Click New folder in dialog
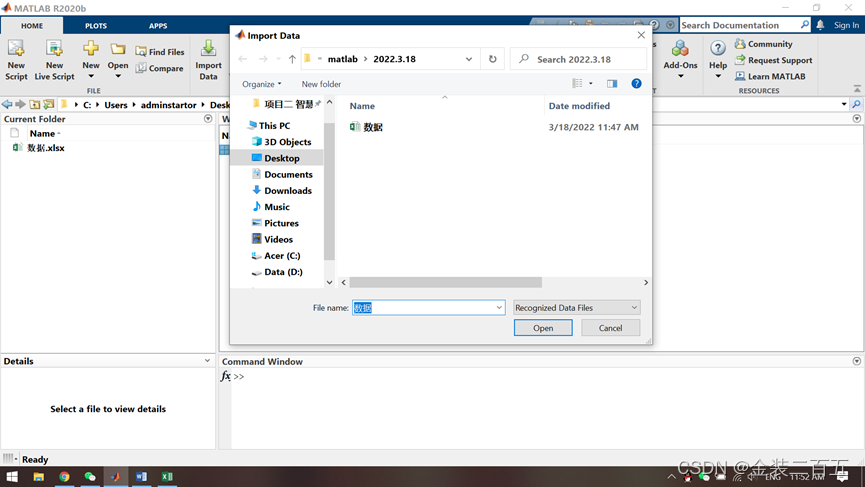 (x=321, y=84)
